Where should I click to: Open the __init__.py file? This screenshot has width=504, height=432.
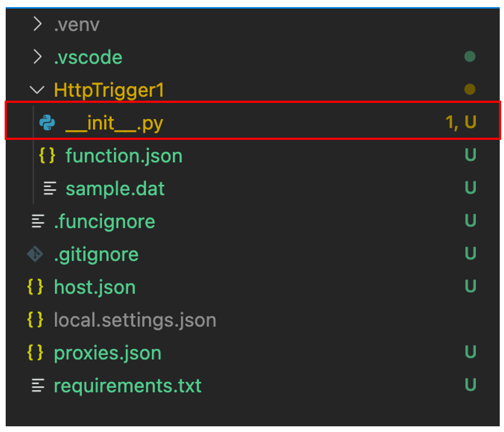click(114, 123)
